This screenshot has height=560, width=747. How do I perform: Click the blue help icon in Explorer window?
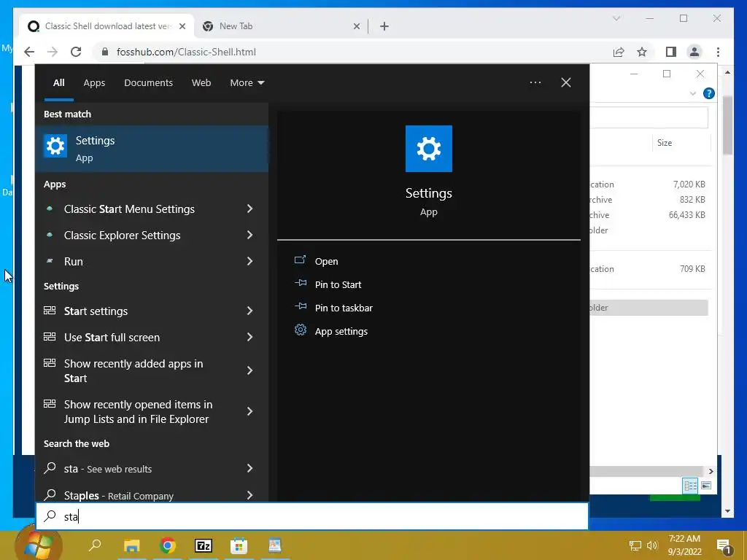pos(708,93)
